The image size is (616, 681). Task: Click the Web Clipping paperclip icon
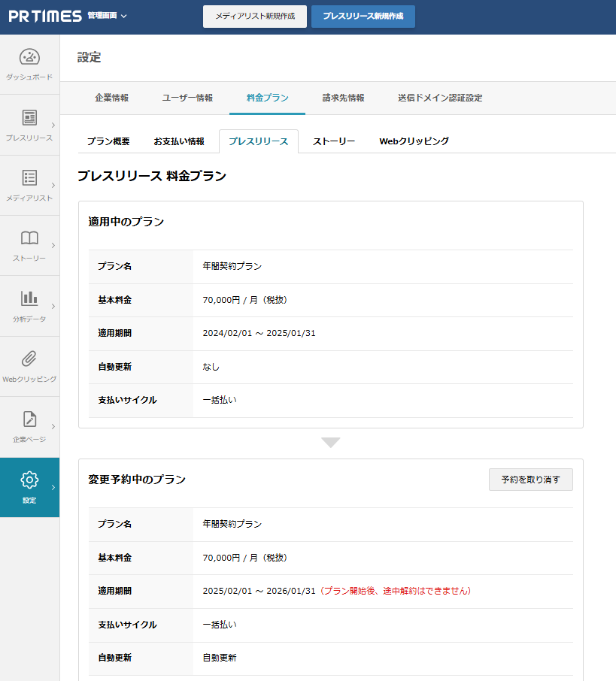[29, 359]
